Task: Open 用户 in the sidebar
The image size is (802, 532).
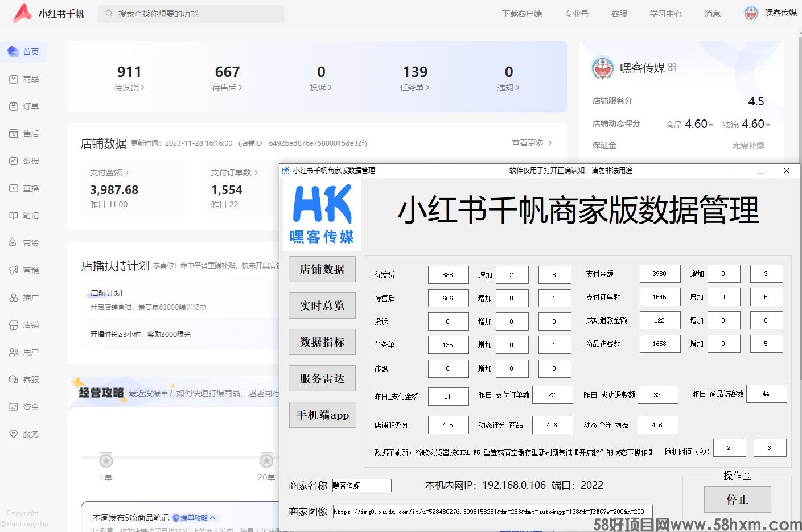Action: [x=23, y=352]
